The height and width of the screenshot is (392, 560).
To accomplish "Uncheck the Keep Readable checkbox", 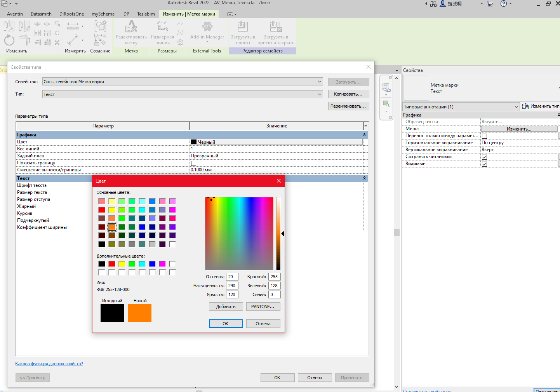I will (484, 157).
